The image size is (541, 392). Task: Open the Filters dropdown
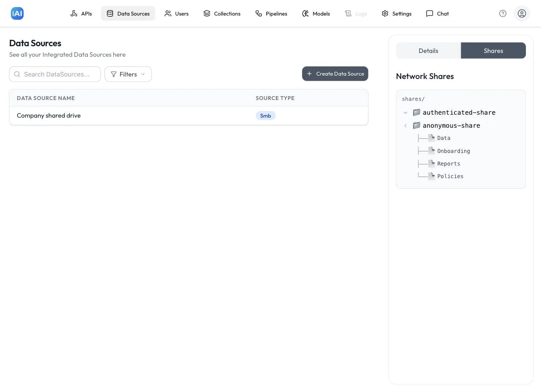click(x=128, y=74)
